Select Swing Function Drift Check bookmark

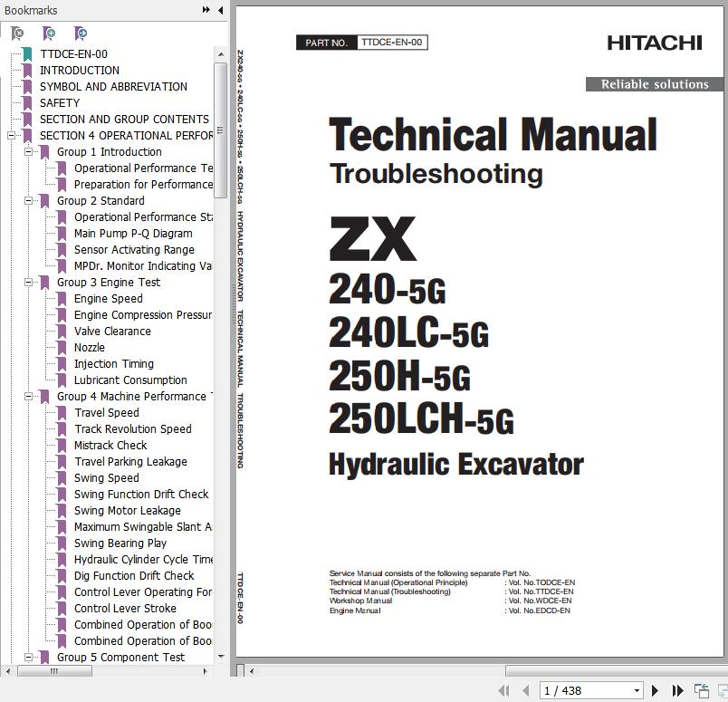[x=141, y=495]
